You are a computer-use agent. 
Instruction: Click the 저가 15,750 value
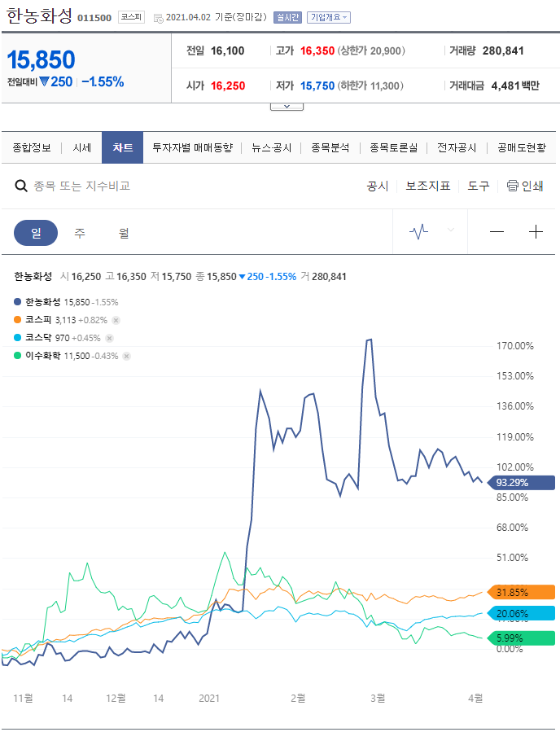317,85
